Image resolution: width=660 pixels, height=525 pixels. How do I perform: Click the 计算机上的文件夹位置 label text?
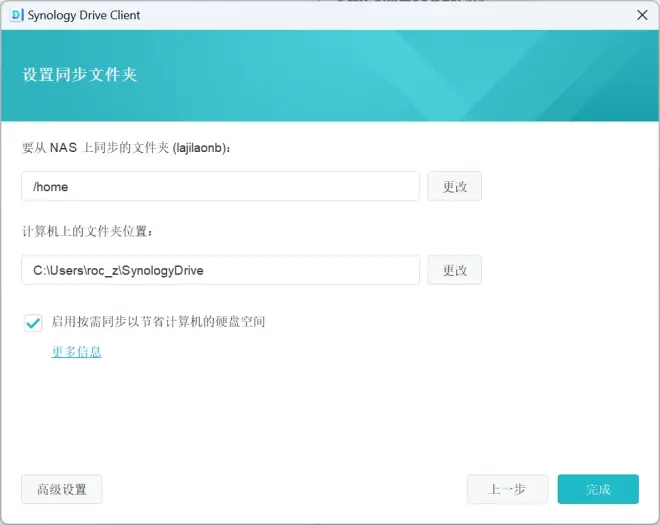point(87,231)
